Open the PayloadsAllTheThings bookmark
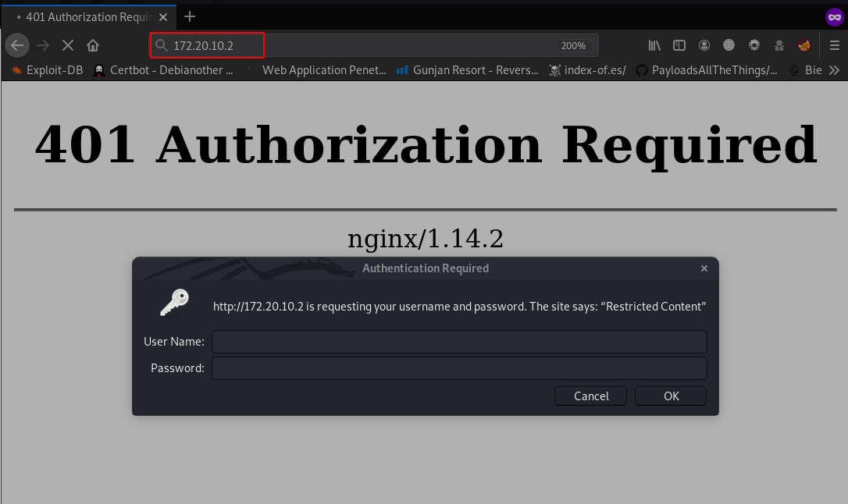The image size is (848, 504). pyautogui.click(x=707, y=70)
